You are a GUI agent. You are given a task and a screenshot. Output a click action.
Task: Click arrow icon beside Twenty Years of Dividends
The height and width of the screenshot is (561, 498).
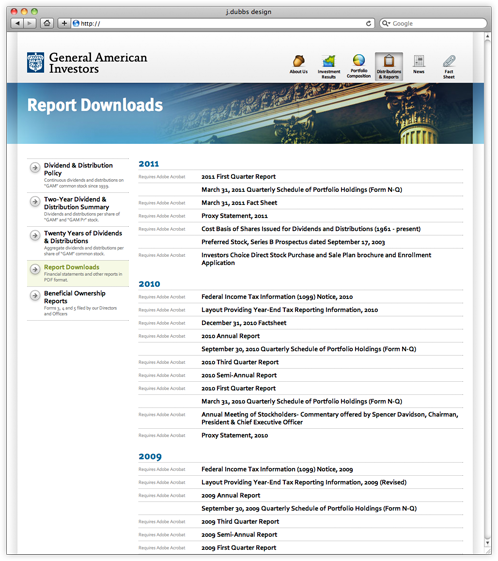35,235
